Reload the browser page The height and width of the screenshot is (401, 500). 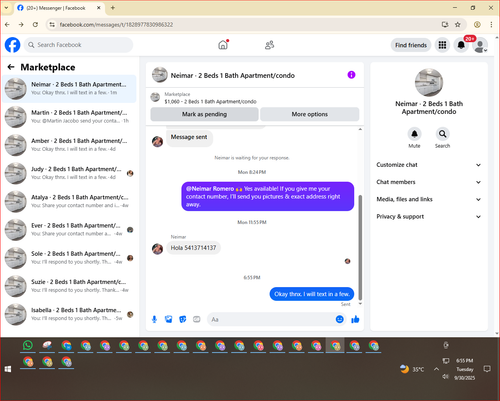pos(35,24)
